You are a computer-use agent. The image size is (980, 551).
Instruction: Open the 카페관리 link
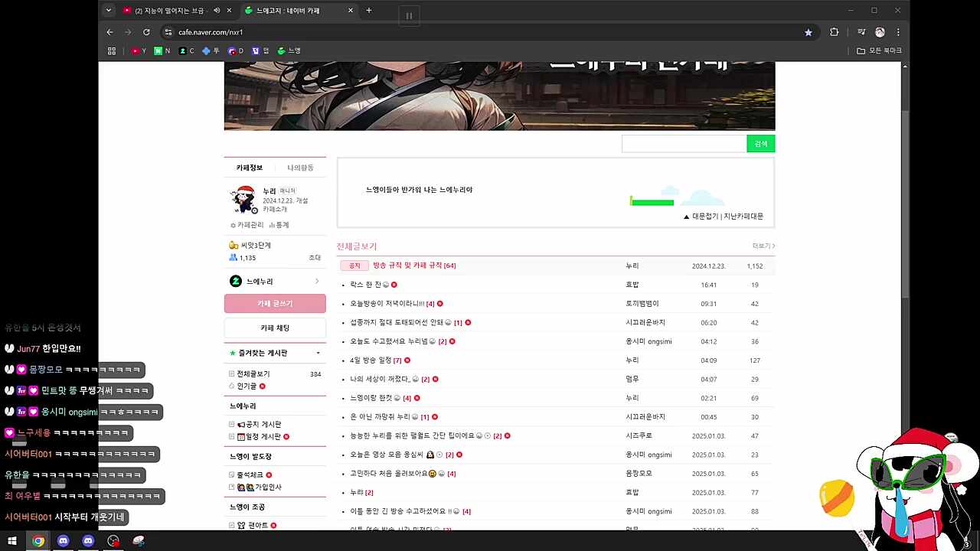(247, 225)
